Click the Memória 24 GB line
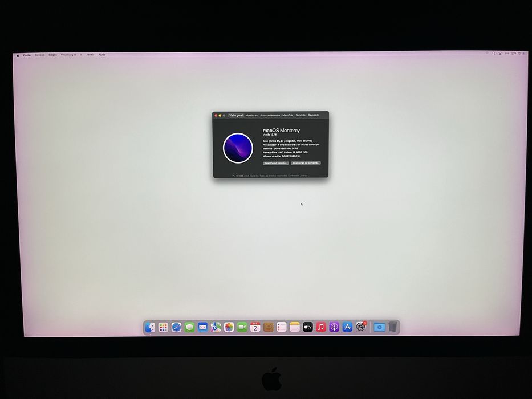Image resolution: width=532 pixels, height=399 pixels. 281,149
